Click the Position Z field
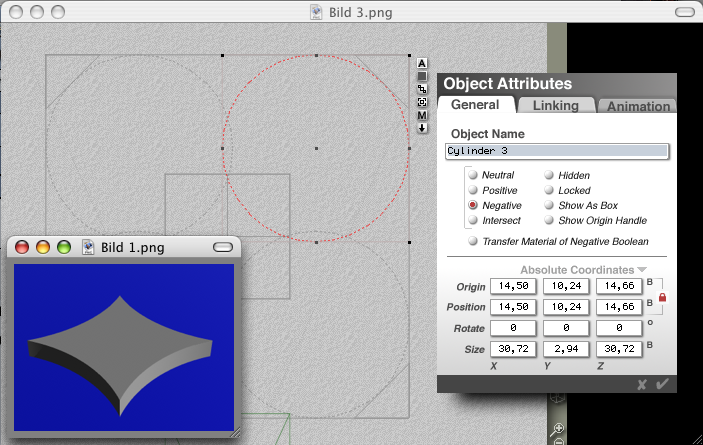The height and width of the screenshot is (445, 703). point(619,307)
